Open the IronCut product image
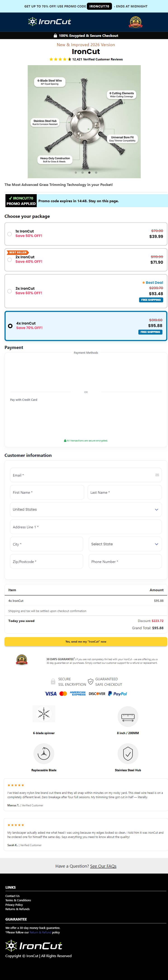The width and height of the screenshot is (168, 980). (x=84, y=121)
